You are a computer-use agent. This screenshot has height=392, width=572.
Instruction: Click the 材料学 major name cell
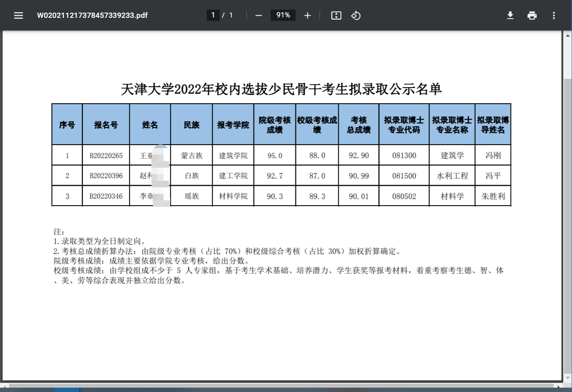[x=453, y=196]
